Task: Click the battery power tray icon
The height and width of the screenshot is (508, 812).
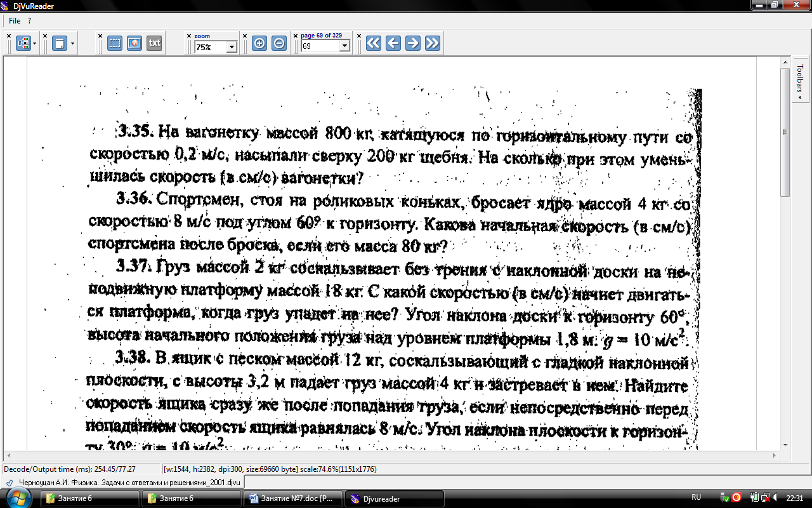Action: click(x=753, y=497)
